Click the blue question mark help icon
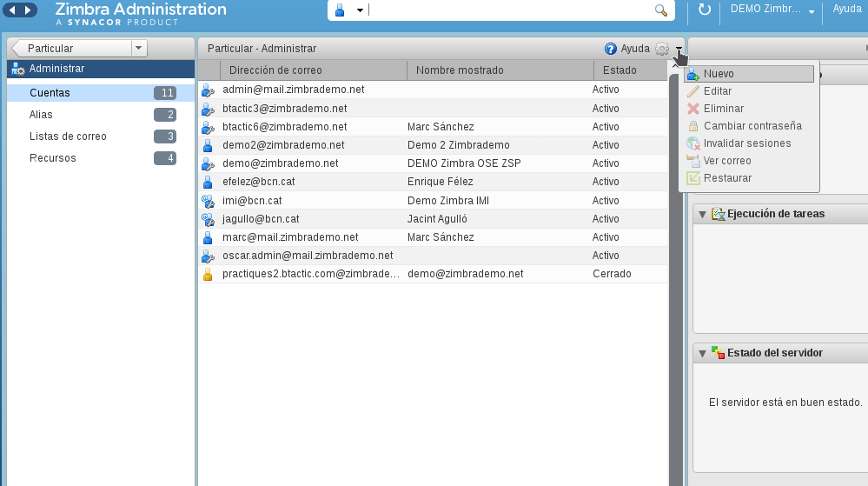 click(610, 49)
